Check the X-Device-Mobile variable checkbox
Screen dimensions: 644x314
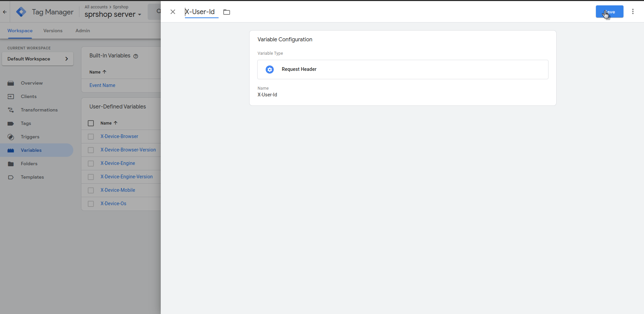click(x=90, y=190)
